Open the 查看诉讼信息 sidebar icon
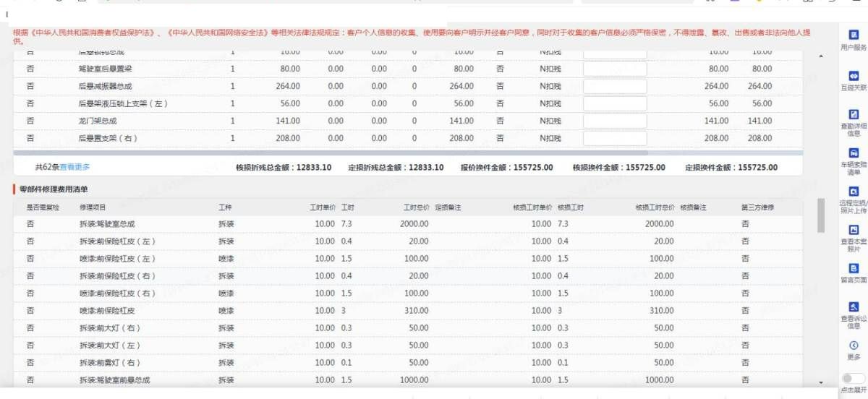Viewport: 868px width, 399px height. [x=854, y=307]
